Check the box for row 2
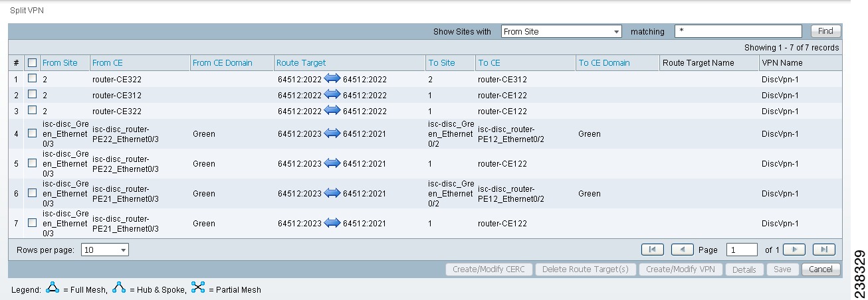868x300 pixels. 32,95
